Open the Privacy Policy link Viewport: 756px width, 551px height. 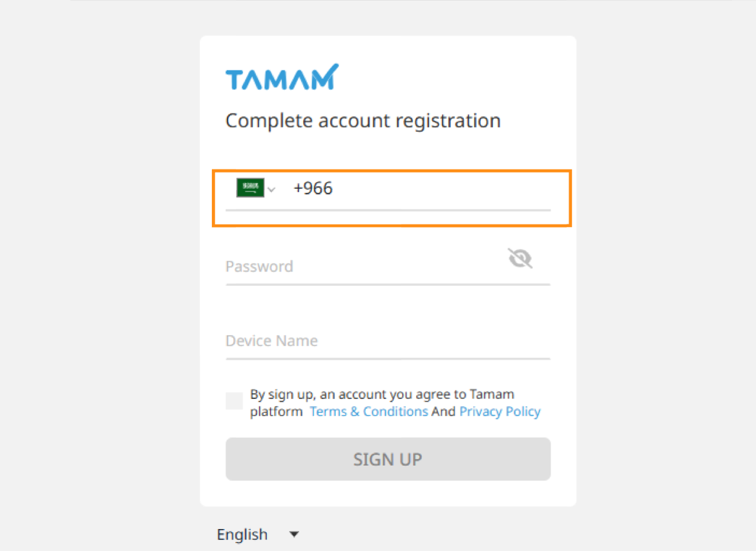click(x=500, y=411)
